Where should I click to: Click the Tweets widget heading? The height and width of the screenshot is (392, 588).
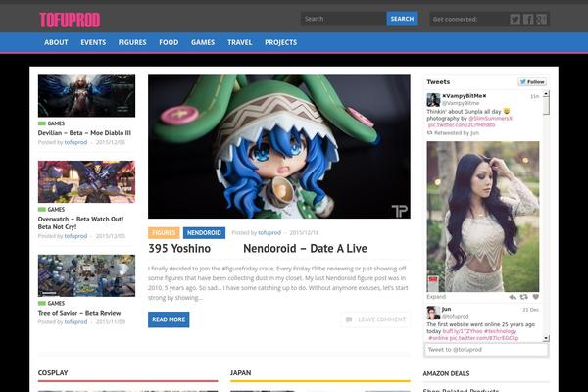tap(438, 82)
